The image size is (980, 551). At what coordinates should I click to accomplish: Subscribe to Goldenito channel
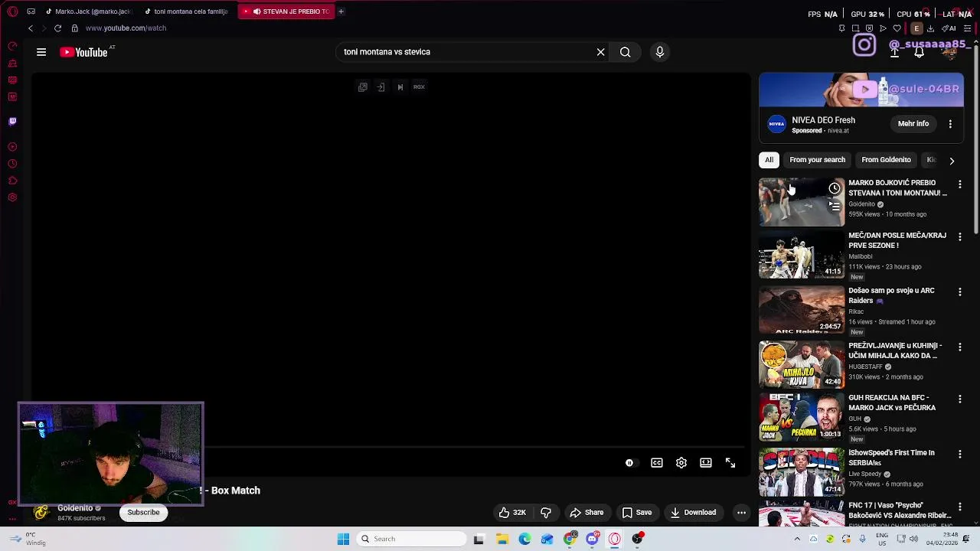(143, 513)
